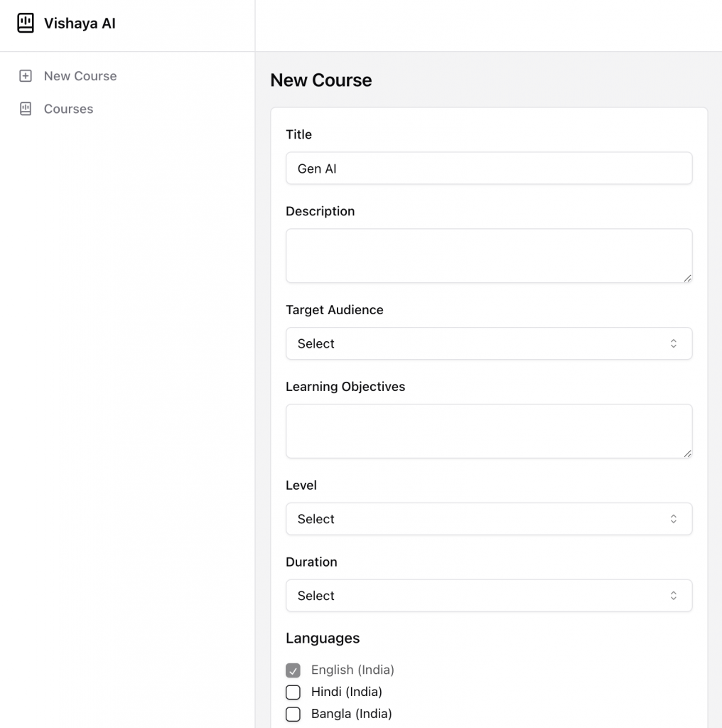Click the New Course page heading

[x=320, y=80]
